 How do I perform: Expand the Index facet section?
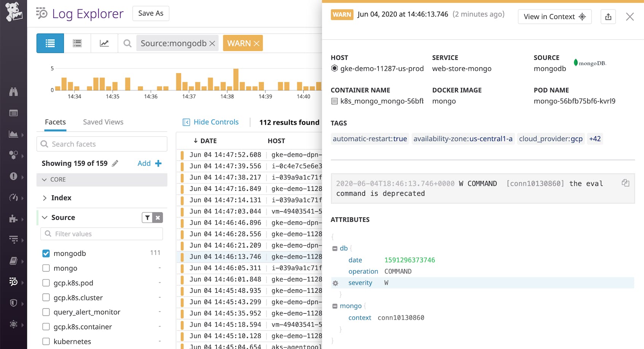(x=45, y=198)
